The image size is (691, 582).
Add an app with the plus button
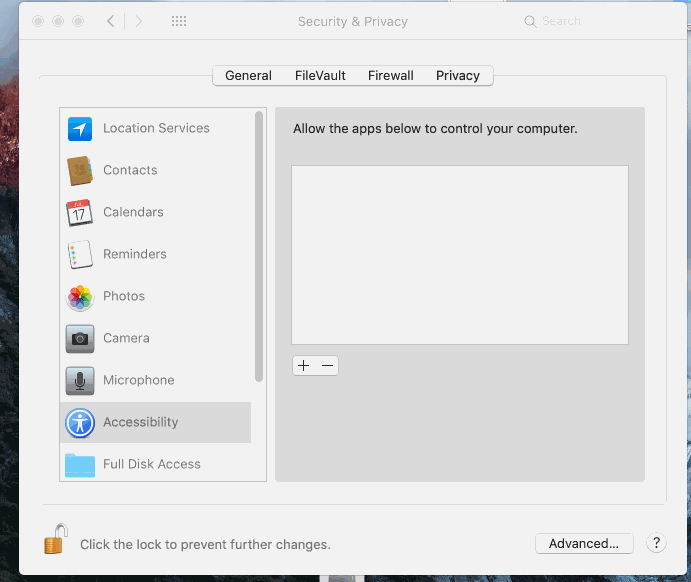pyautogui.click(x=304, y=366)
